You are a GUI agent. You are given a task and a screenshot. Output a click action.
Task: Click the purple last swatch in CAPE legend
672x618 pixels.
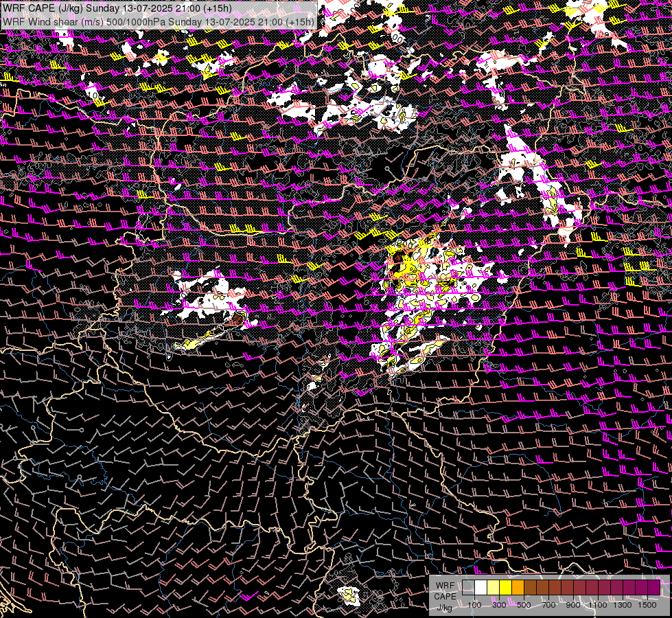click(653, 588)
